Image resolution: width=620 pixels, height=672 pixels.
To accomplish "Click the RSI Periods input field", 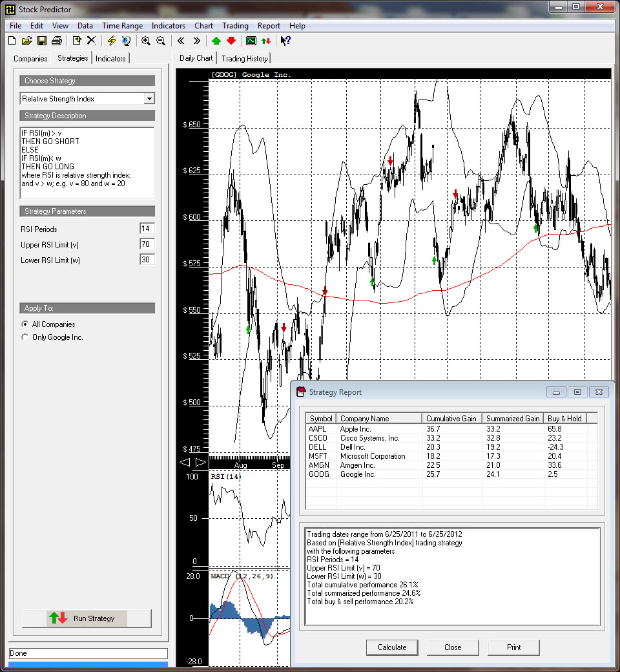I will point(147,229).
